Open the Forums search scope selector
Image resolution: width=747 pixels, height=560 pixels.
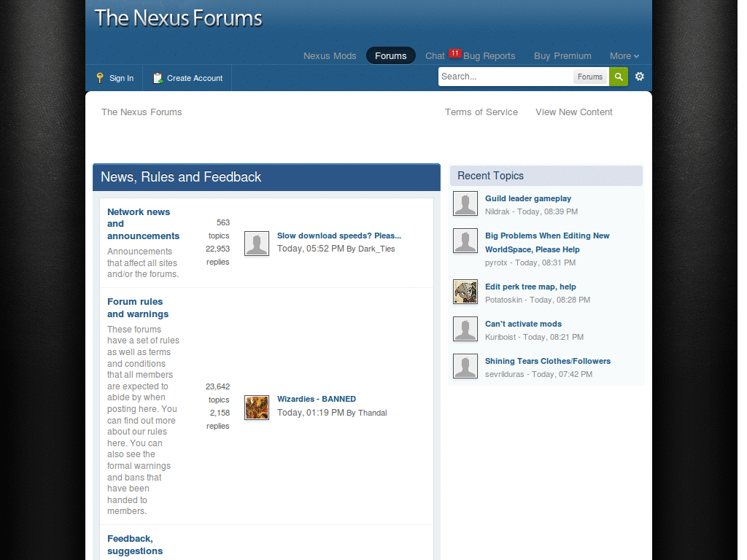tap(589, 76)
